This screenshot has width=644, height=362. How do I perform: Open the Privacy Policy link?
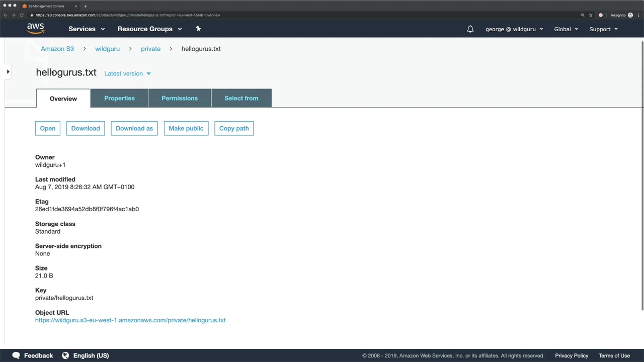(x=572, y=355)
